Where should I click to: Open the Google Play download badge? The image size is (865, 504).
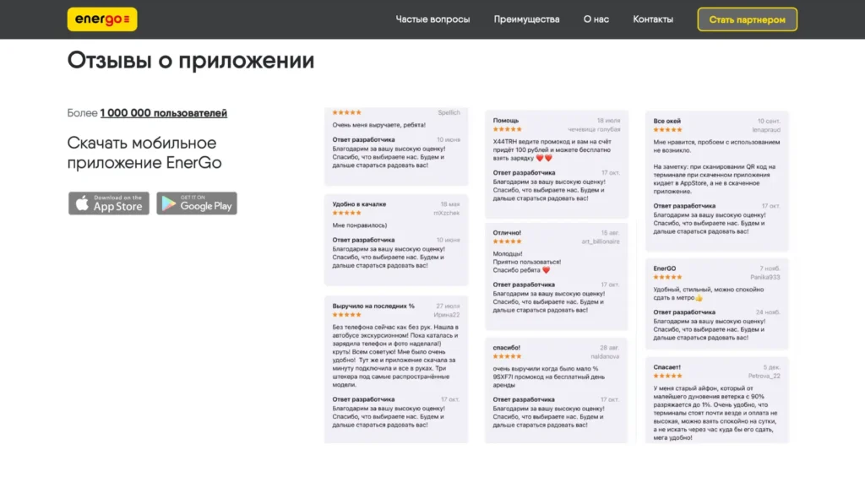click(x=197, y=203)
